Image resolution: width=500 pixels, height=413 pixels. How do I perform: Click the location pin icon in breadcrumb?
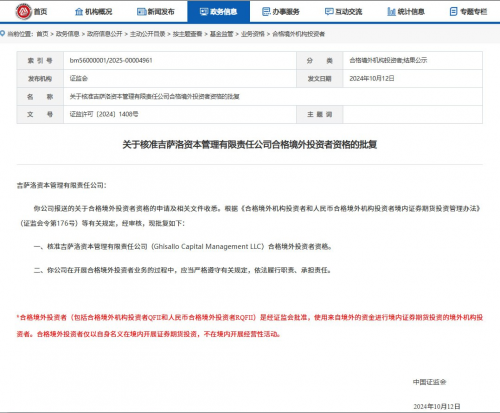click(3, 33)
